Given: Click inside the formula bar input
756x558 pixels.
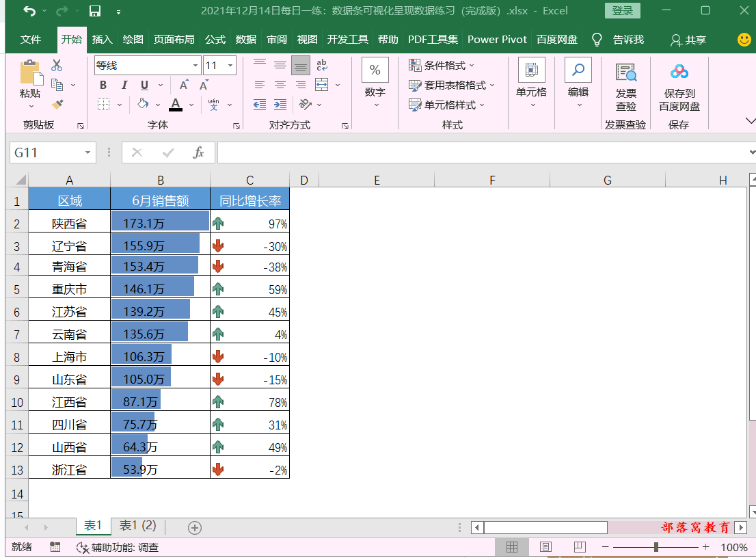Looking at the screenshot, I should coord(482,152).
